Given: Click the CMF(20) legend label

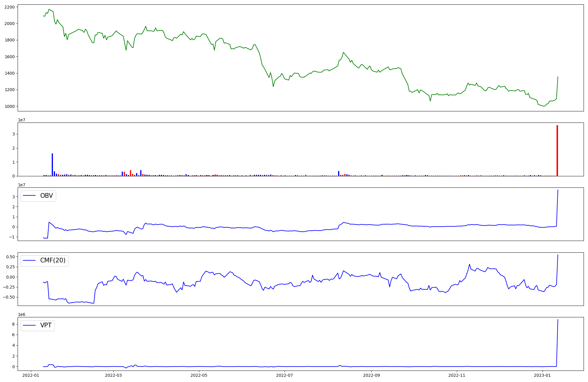Looking at the screenshot, I should [53, 261].
